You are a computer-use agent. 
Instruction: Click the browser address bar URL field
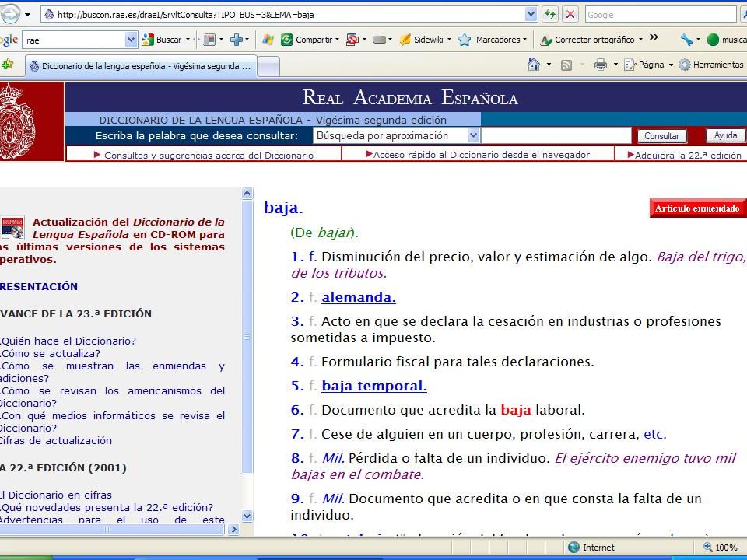click(289, 15)
